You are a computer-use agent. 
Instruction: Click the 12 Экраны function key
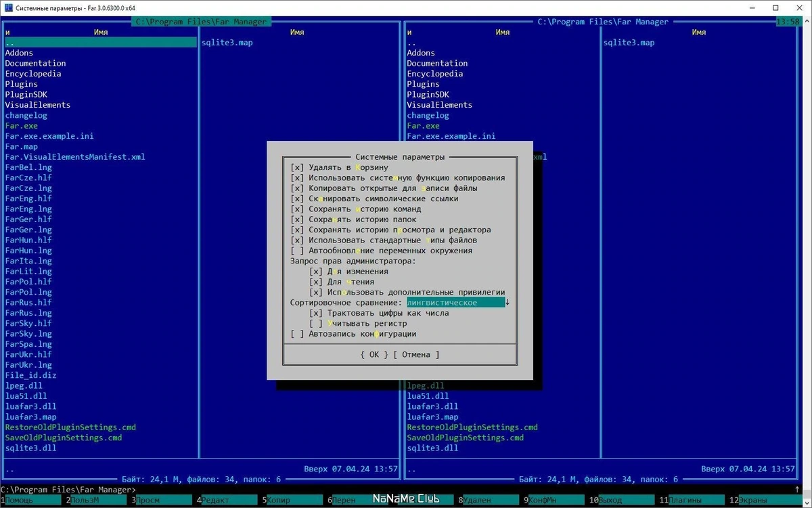(765, 500)
